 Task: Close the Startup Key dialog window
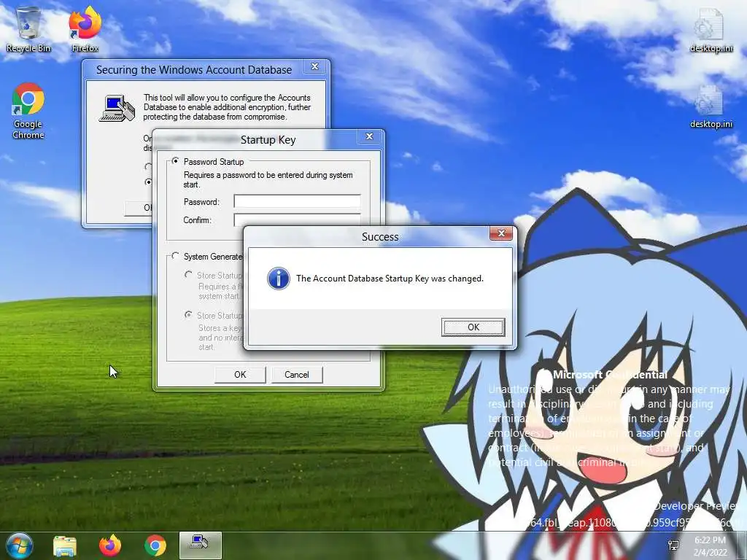pyautogui.click(x=369, y=136)
